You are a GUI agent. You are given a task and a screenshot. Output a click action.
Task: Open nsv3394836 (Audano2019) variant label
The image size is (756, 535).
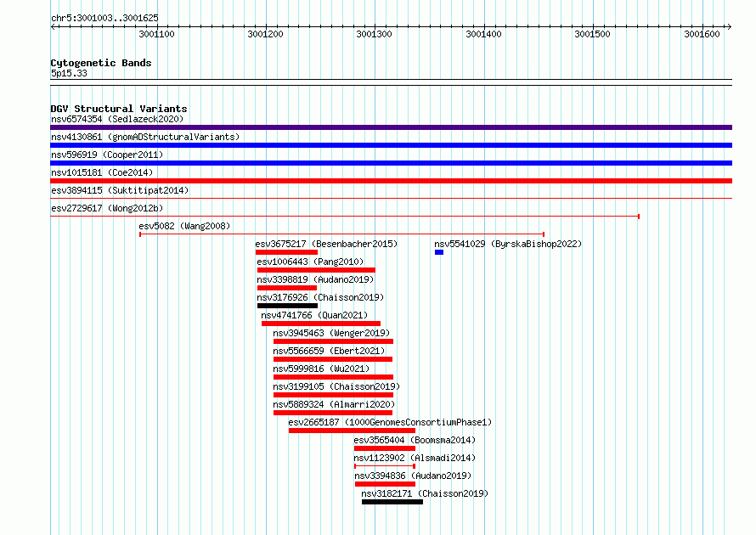tap(413, 476)
